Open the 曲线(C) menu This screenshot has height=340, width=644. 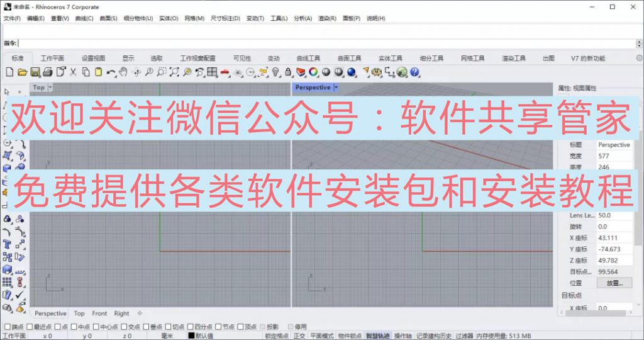click(84, 18)
